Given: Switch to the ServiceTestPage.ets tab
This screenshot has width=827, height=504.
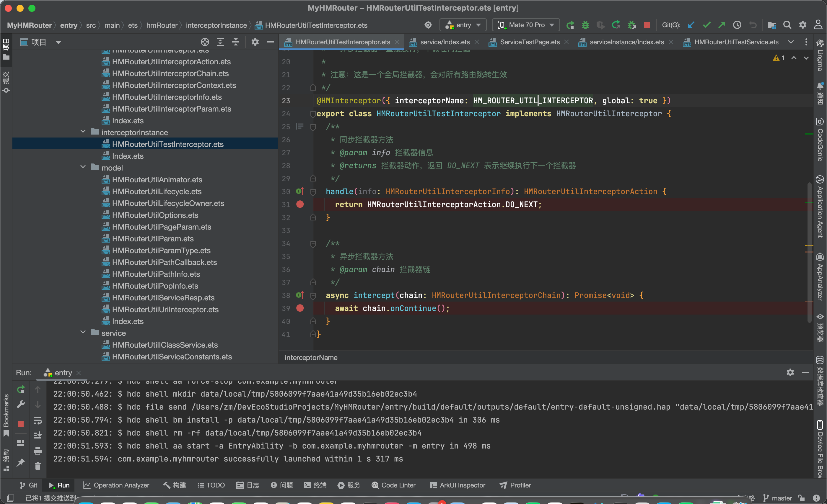Looking at the screenshot, I should 529,42.
